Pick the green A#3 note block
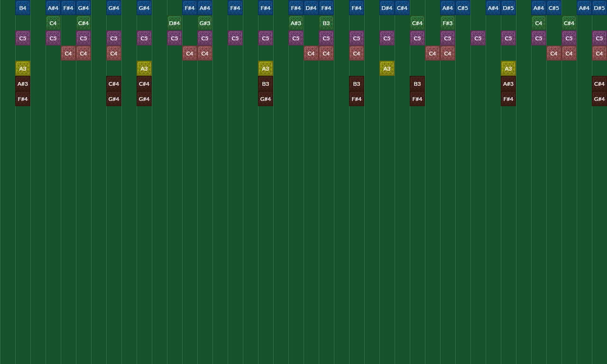 click(x=296, y=23)
